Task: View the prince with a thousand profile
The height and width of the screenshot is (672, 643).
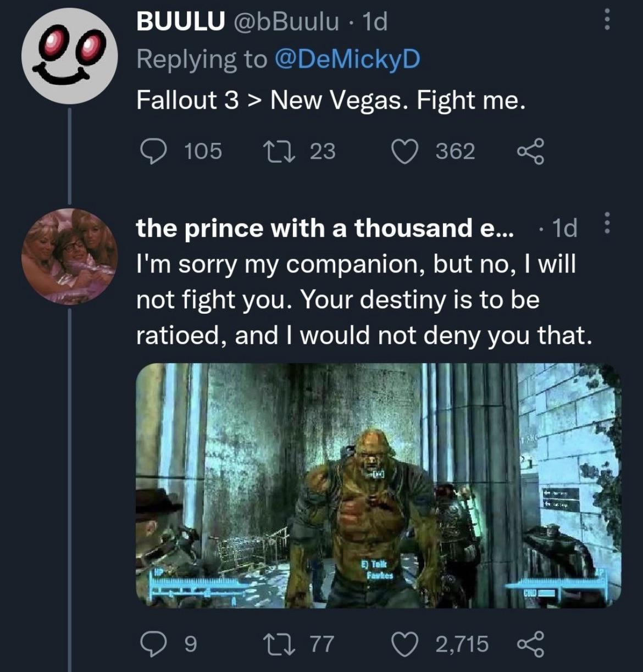Action: tap(324, 227)
